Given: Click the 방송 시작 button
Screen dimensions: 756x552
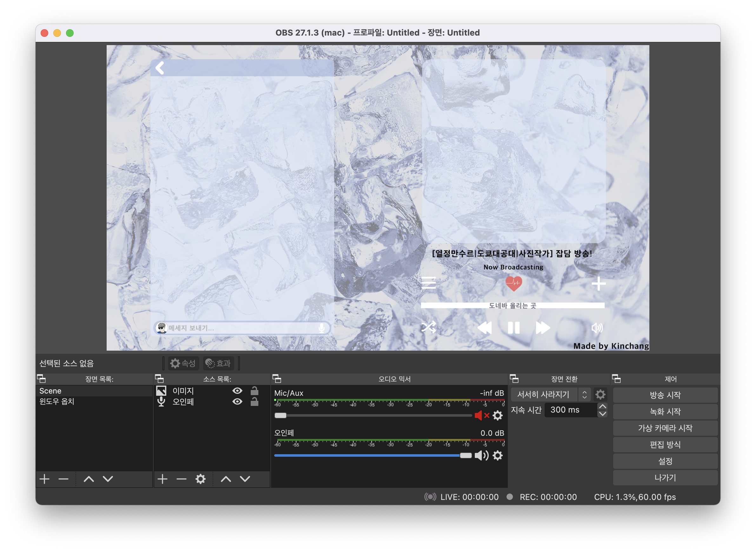Looking at the screenshot, I should coord(665,395).
